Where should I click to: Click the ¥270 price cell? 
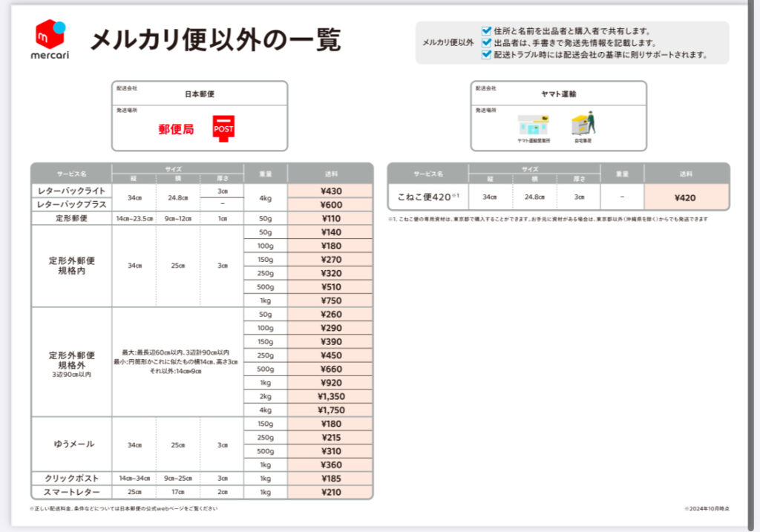pos(331,259)
